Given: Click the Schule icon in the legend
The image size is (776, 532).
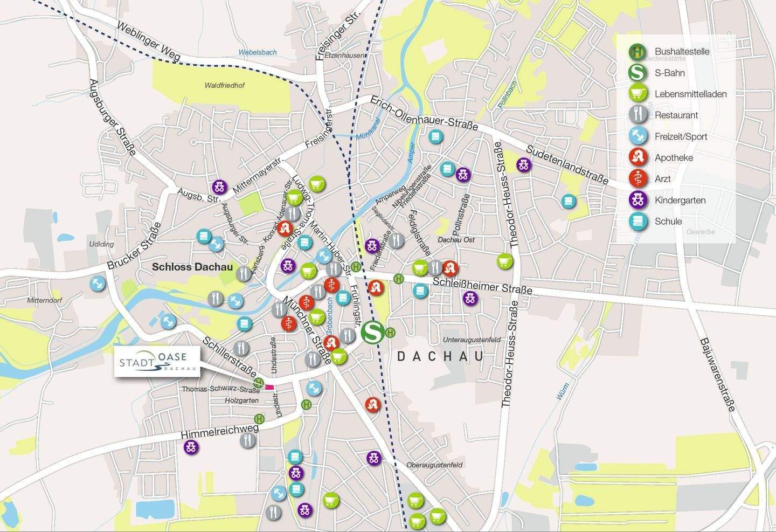Looking at the screenshot, I should (638, 221).
